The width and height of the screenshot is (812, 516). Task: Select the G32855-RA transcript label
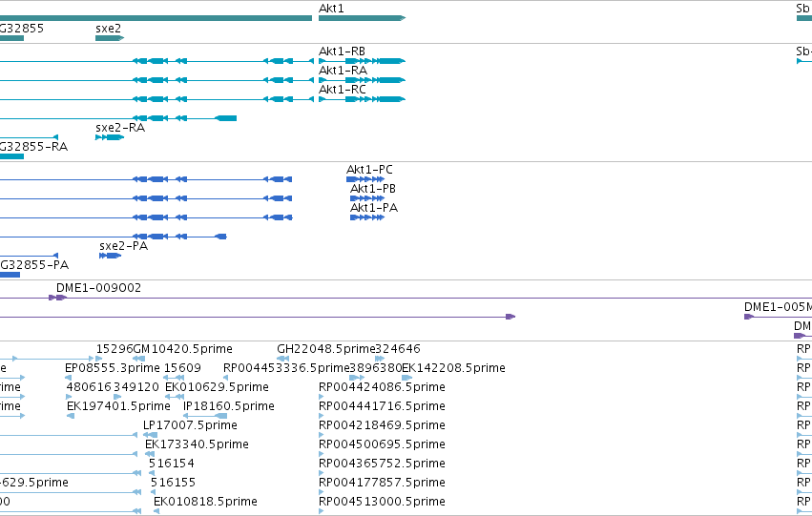pos(33,147)
